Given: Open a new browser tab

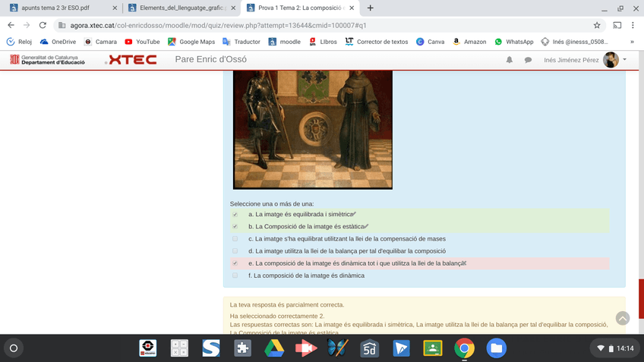Looking at the screenshot, I should tap(370, 8).
